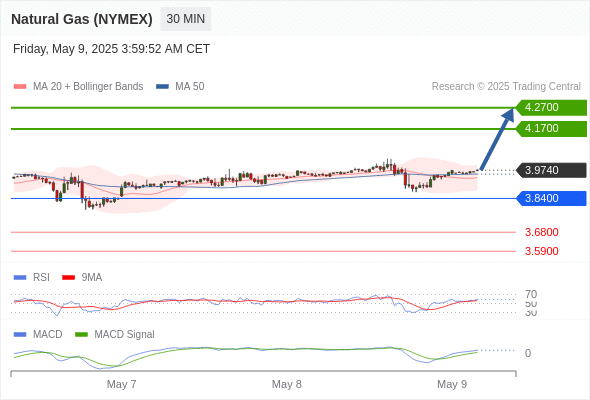Click the May 8 date axis label
Screen dimensions: 590x400
287,384
